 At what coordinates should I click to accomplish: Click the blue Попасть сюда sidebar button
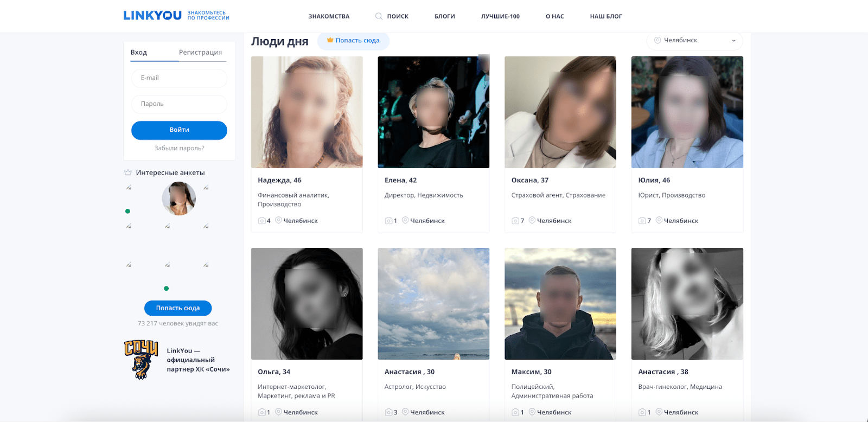pyautogui.click(x=178, y=308)
